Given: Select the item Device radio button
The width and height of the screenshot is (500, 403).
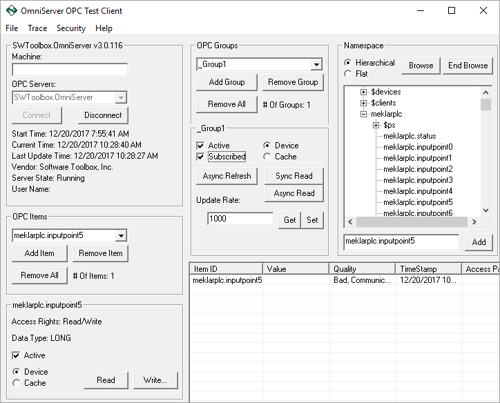Looking at the screenshot, I should tap(16, 372).
